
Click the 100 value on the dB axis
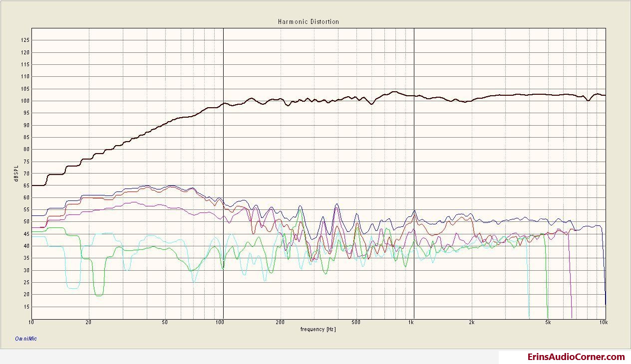(26, 101)
